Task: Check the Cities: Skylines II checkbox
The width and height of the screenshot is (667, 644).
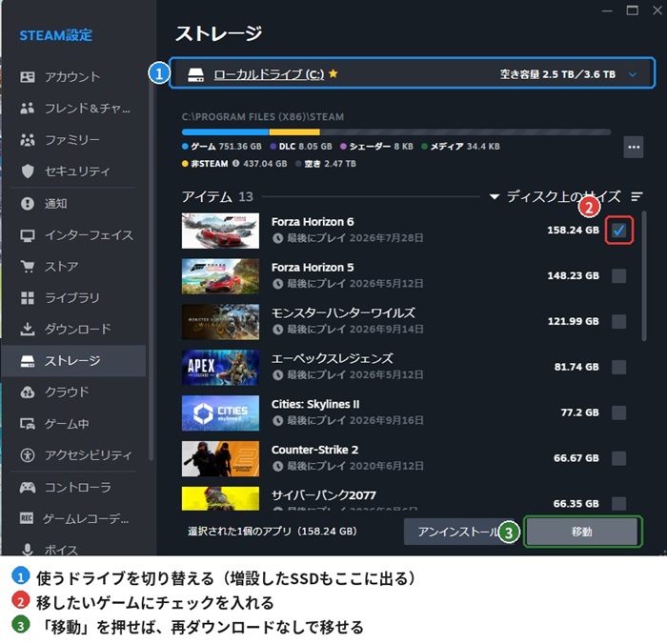Action: pos(619,413)
